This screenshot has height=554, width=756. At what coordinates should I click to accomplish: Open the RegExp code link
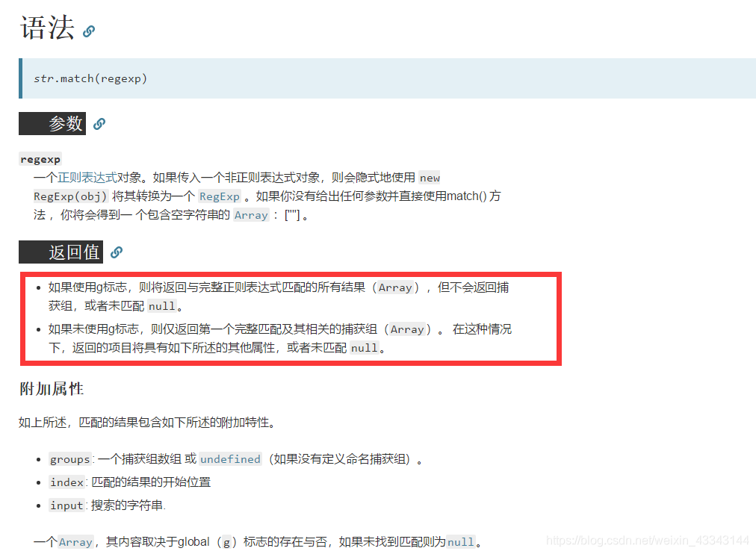pyautogui.click(x=220, y=196)
